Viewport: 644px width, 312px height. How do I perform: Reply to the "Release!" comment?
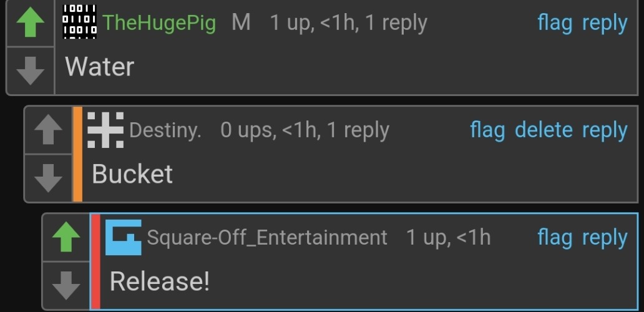click(605, 238)
